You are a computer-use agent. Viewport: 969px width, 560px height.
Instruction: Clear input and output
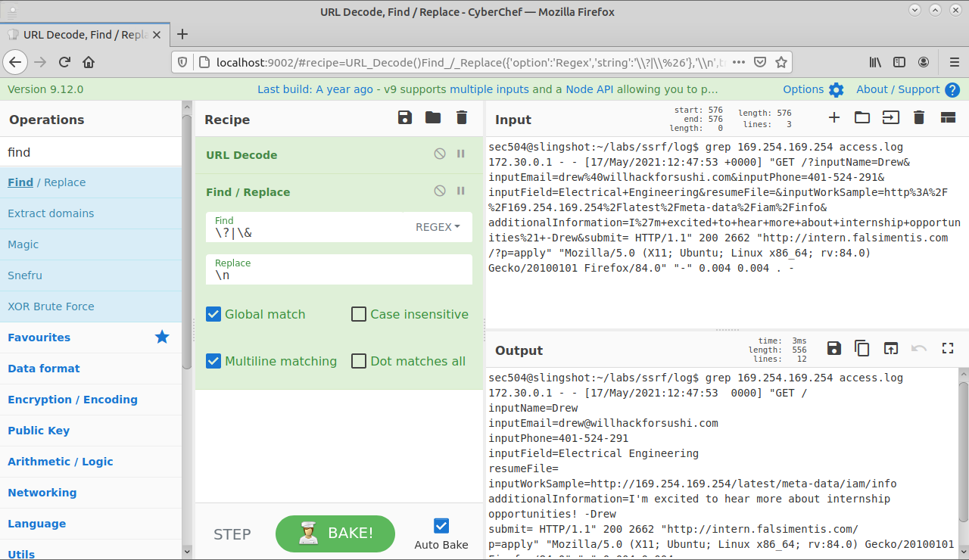919,117
